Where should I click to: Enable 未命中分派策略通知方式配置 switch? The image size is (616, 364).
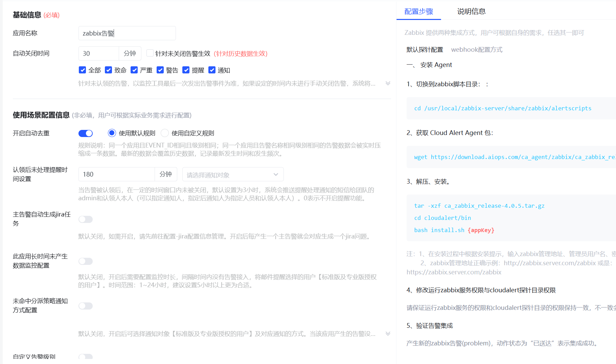coord(86,306)
